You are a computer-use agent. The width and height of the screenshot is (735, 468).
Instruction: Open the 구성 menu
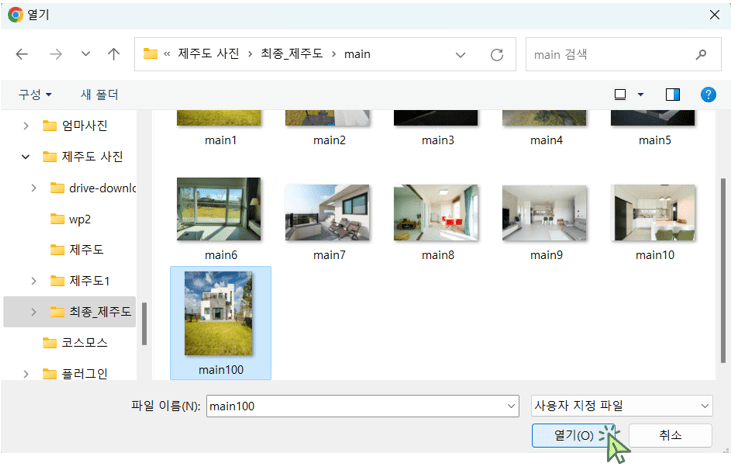tap(35, 95)
